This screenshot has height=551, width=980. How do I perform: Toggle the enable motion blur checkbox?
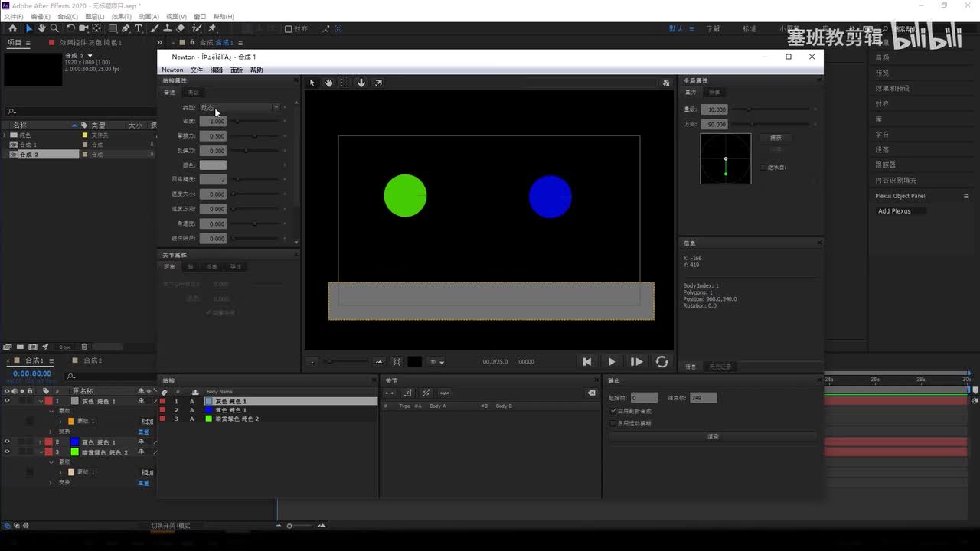[x=613, y=423]
